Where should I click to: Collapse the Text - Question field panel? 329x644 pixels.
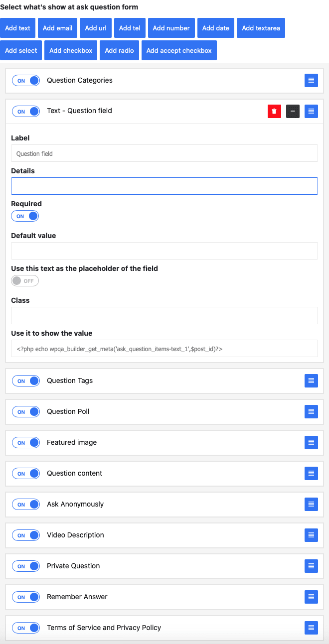pyautogui.click(x=293, y=111)
